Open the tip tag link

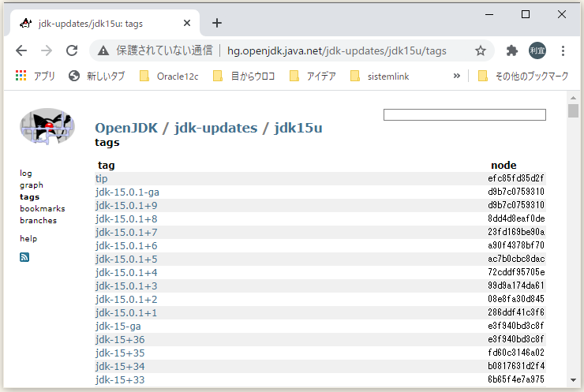point(101,179)
